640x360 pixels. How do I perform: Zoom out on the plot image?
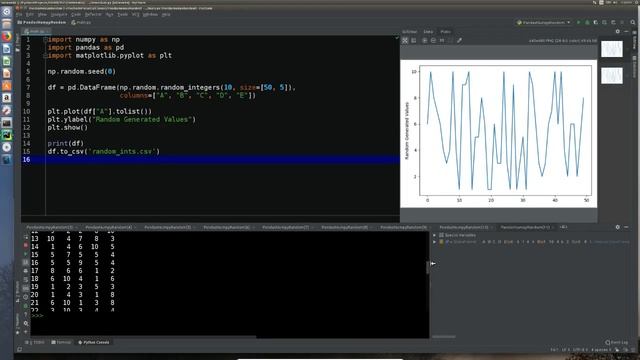433,40
